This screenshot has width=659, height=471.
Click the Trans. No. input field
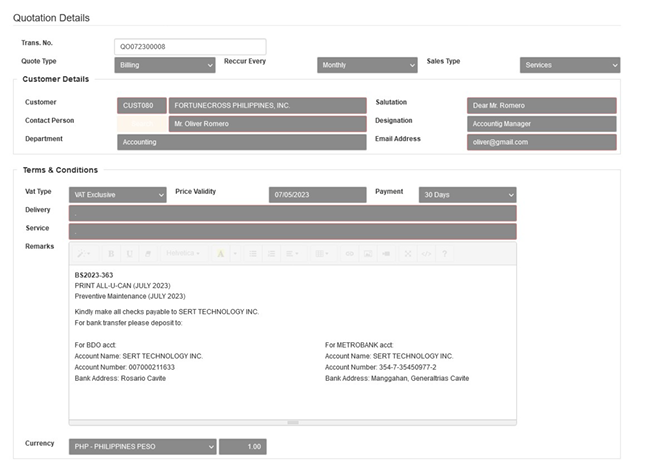190,47
